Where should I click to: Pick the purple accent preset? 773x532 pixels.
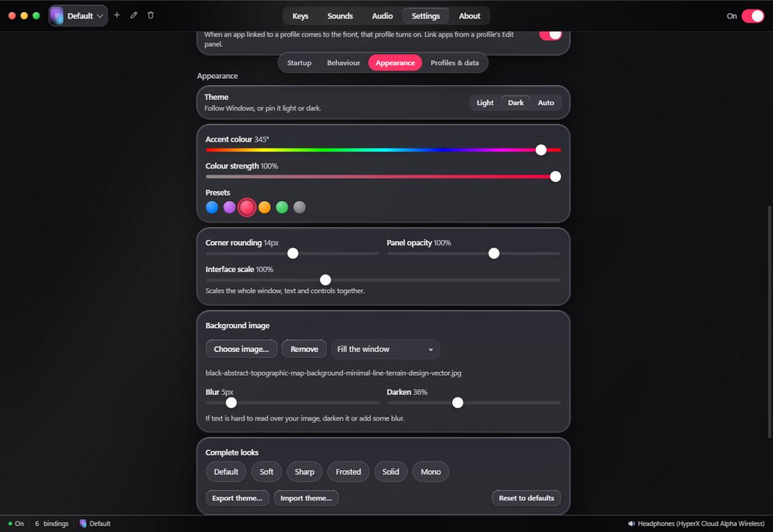click(230, 207)
